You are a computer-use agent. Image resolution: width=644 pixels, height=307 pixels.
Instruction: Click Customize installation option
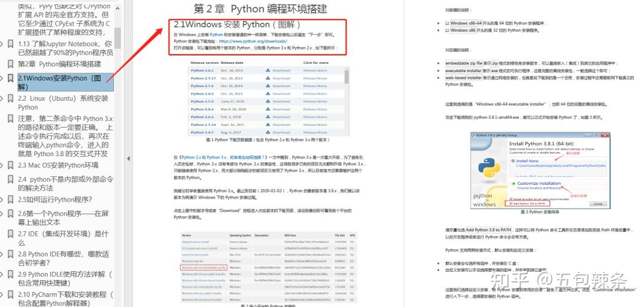[x=538, y=184]
